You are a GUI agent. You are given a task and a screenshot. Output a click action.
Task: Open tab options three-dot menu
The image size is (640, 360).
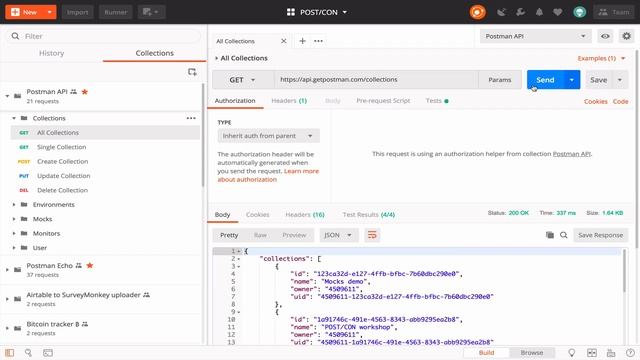pos(318,41)
